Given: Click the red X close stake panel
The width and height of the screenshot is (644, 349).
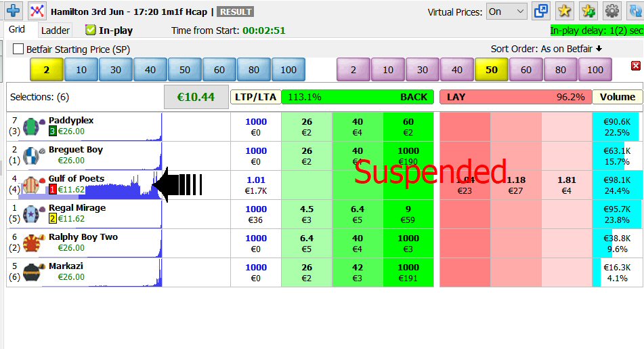Looking at the screenshot, I should (x=636, y=66).
